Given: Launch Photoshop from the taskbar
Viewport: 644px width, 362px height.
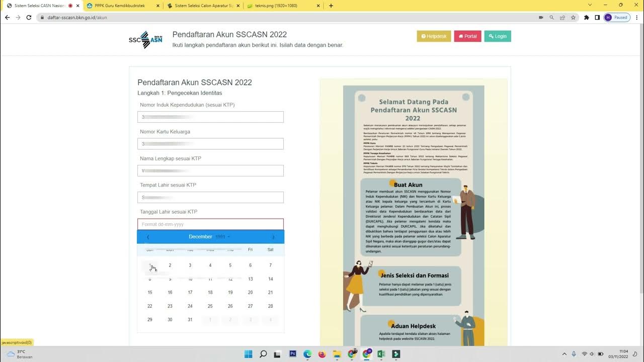Looking at the screenshot, I should (293, 354).
